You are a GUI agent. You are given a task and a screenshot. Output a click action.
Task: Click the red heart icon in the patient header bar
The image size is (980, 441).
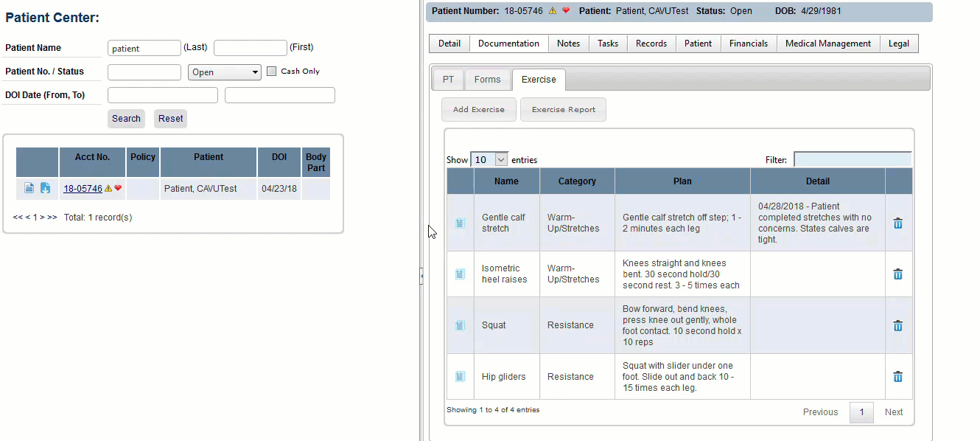566,11
